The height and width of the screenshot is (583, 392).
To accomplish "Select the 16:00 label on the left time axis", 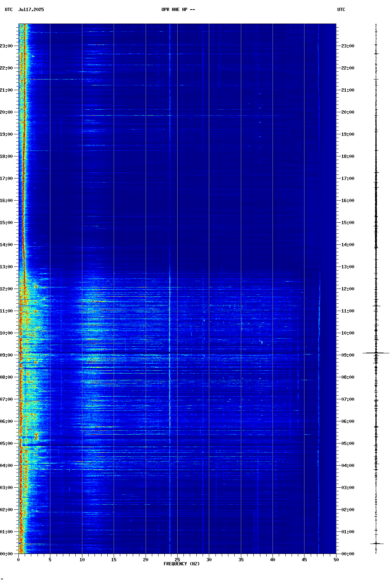I will [x=6, y=201].
